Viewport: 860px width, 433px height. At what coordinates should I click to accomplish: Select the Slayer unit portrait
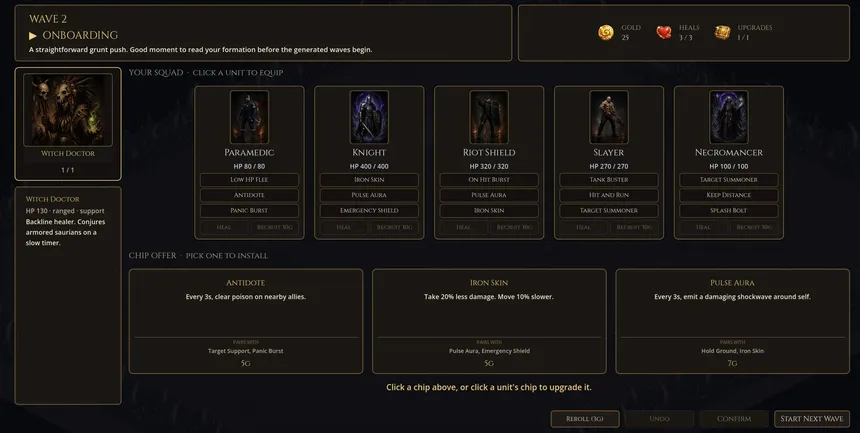pos(609,117)
